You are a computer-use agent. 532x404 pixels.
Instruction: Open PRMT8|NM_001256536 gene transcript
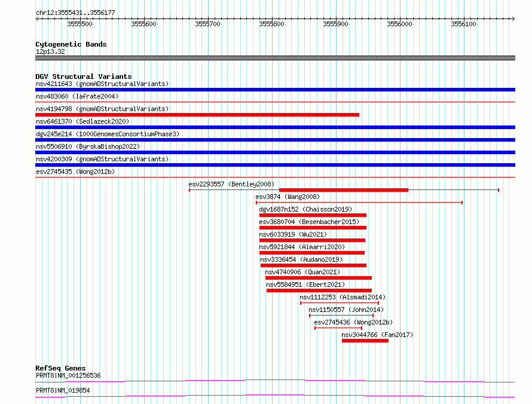[x=68, y=375]
